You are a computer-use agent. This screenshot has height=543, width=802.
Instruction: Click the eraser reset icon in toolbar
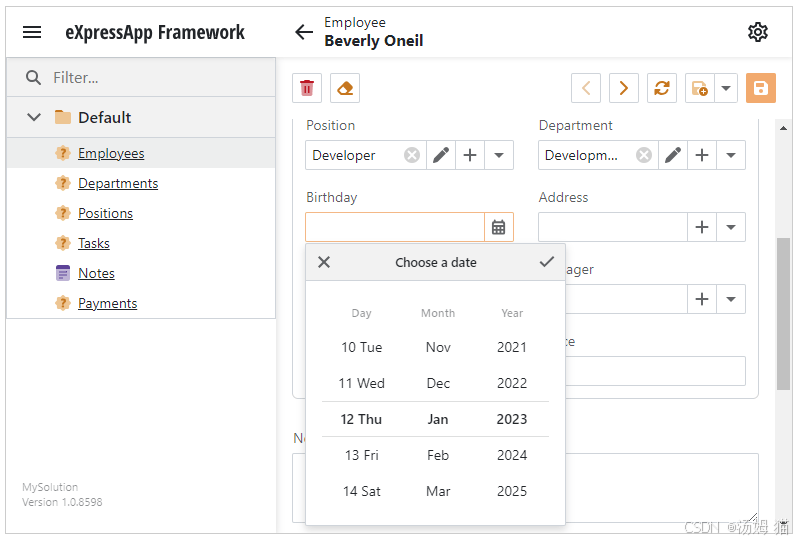point(345,88)
